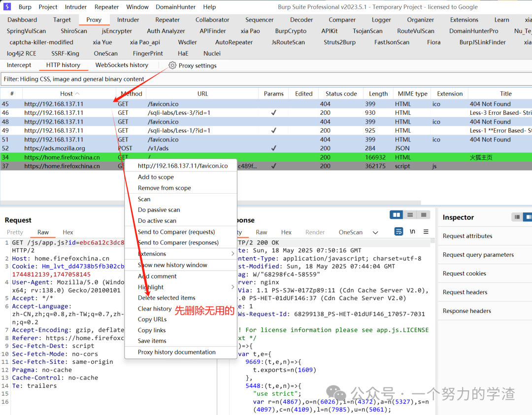The width and height of the screenshot is (532, 415).
Task: Toggle show non-printable \n characters
Action: [x=412, y=232]
